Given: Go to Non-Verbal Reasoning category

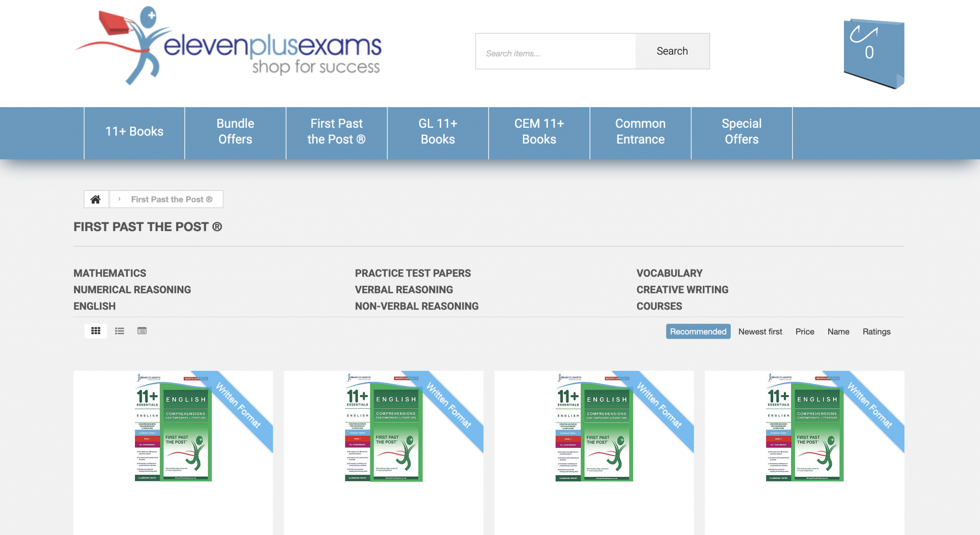Looking at the screenshot, I should pyautogui.click(x=416, y=306).
